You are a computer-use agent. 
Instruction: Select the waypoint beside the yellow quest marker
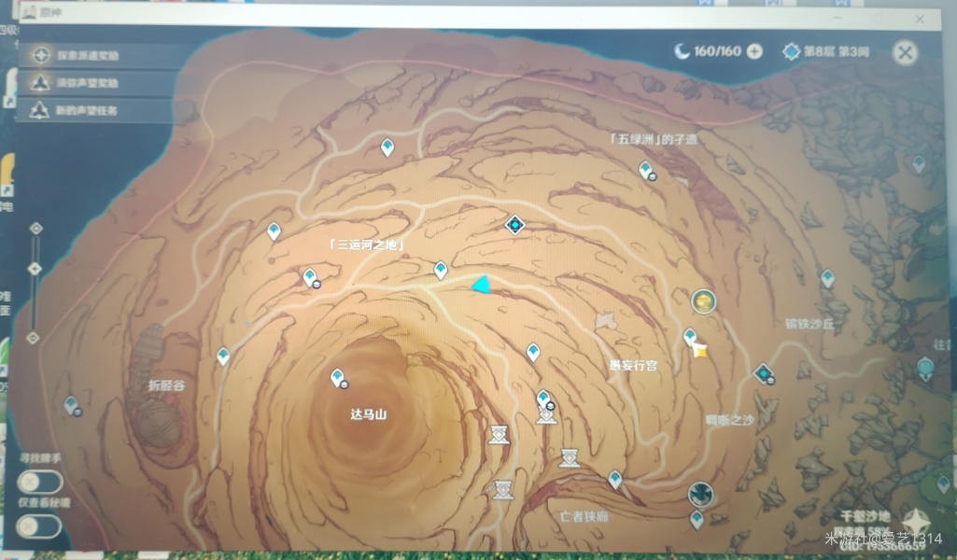pos(690,336)
